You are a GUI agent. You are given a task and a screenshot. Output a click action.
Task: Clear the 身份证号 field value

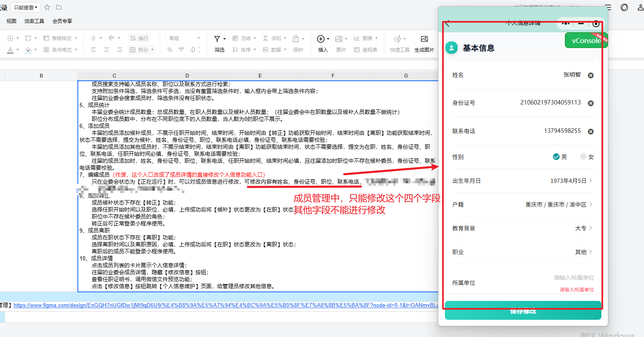click(591, 103)
